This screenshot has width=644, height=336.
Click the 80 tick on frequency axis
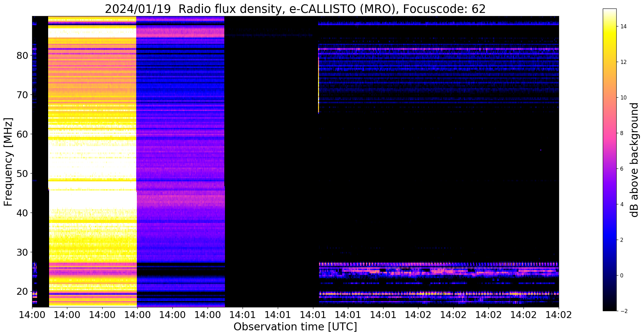23,56
